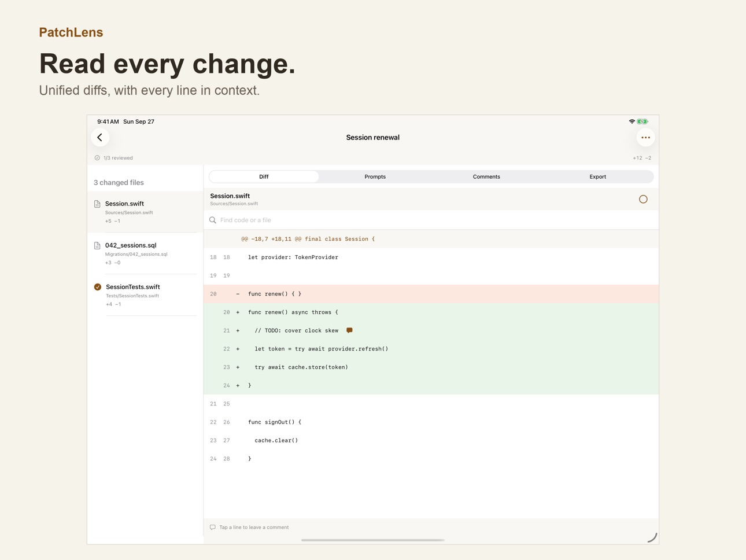
Task: Go back using the chevron button
Action: pyautogui.click(x=100, y=138)
